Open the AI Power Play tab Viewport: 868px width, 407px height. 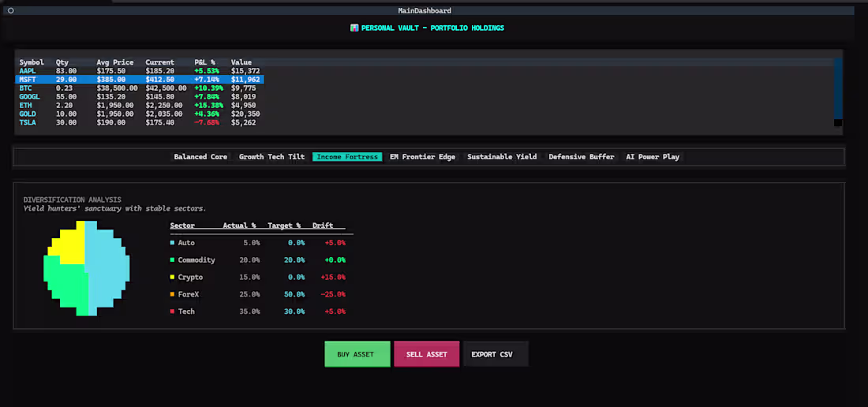click(653, 157)
